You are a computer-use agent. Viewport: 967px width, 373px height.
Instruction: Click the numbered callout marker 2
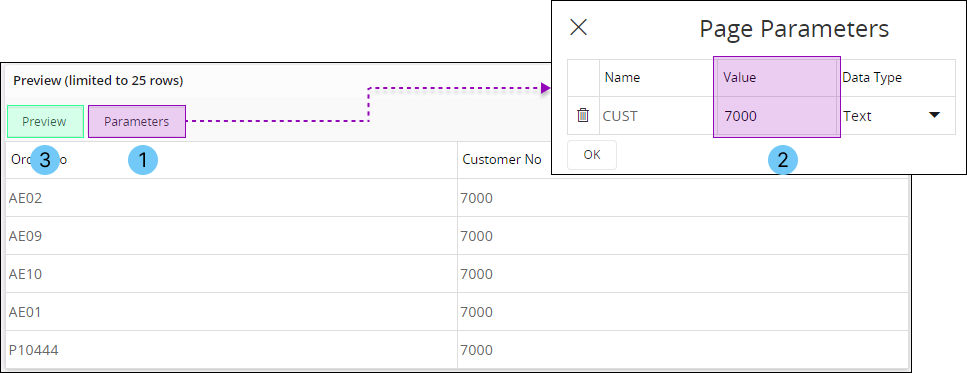pos(783,160)
